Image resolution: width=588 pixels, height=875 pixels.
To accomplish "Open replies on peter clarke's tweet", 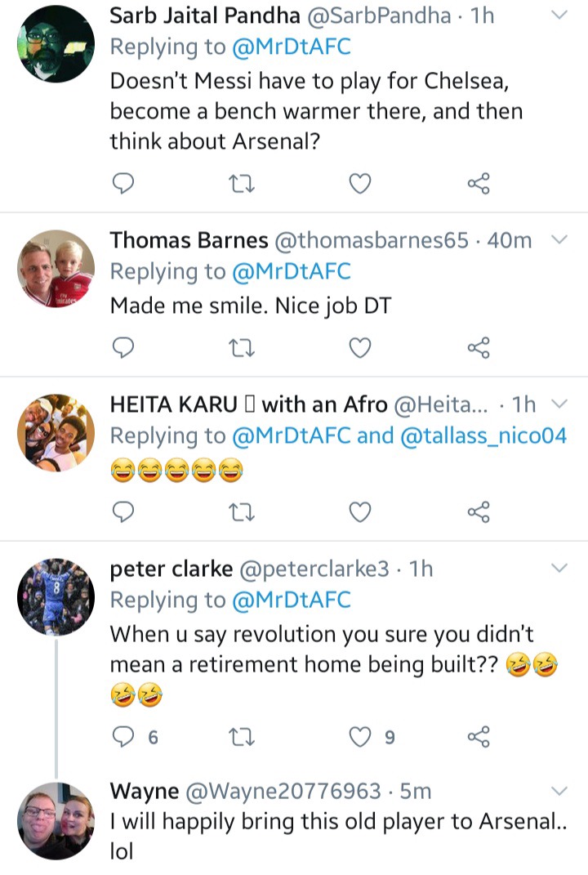I will click(122, 738).
